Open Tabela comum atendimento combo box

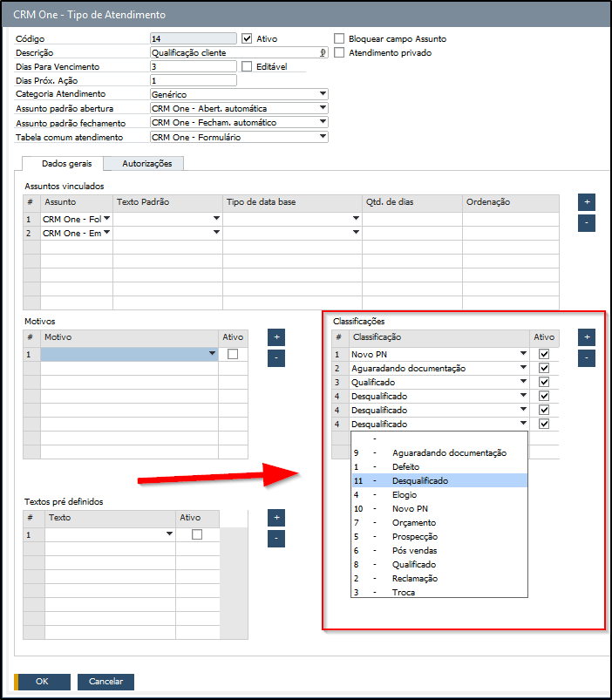tap(323, 137)
